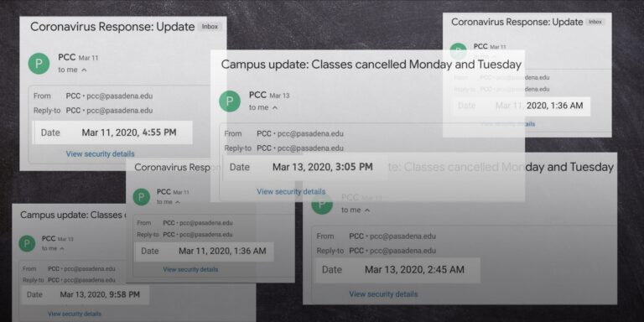The height and width of the screenshot is (322, 644).
Task: Click the date Mar 11, 2020, 4:55 PM
Action: point(129,132)
